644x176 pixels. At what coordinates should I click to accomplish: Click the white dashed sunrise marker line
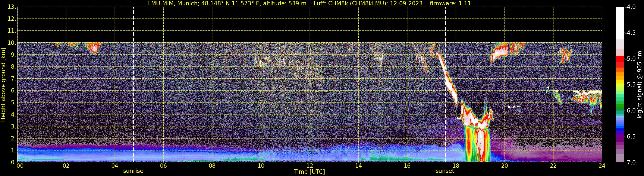[133, 85]
